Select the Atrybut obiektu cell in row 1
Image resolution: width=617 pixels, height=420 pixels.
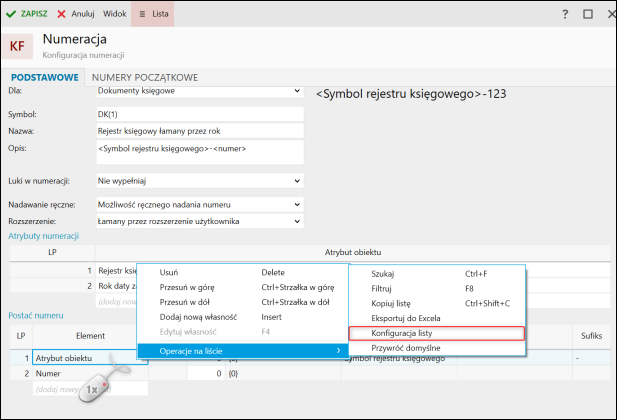pos(90,358)
